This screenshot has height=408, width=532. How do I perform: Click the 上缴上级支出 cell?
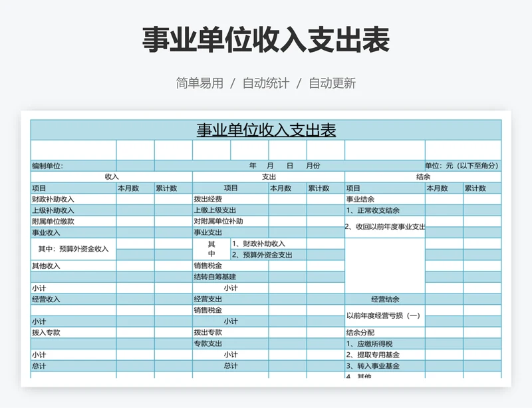click(231, 210)
